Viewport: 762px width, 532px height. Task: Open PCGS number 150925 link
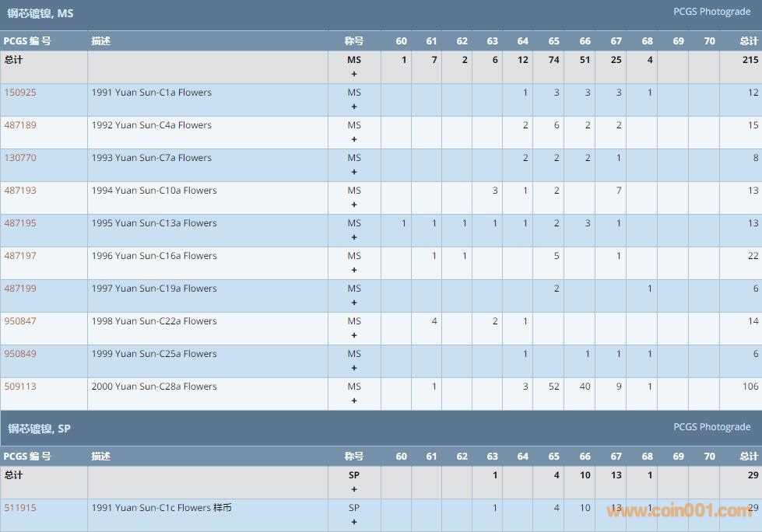20,93
